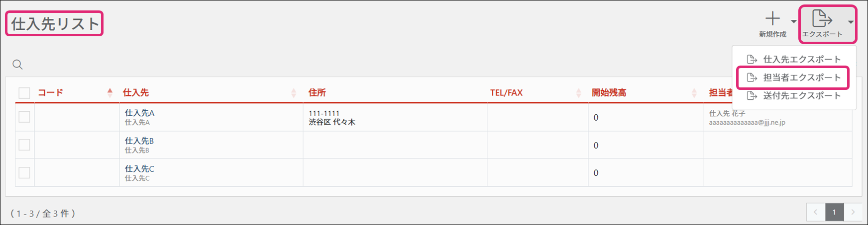Select 担当者エクスポート menu item
This screenshot has height=225, width=868.
tap(801, 78)
